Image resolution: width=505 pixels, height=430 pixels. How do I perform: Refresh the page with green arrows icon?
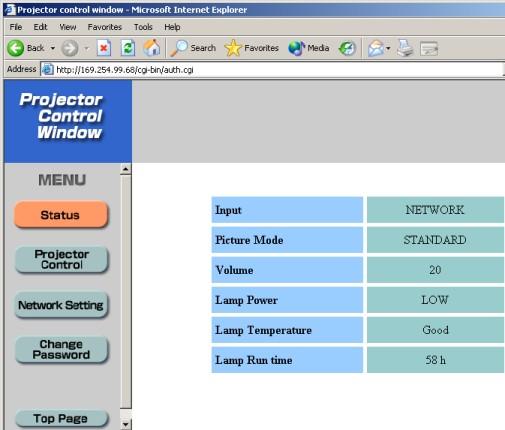coord(128,49)
